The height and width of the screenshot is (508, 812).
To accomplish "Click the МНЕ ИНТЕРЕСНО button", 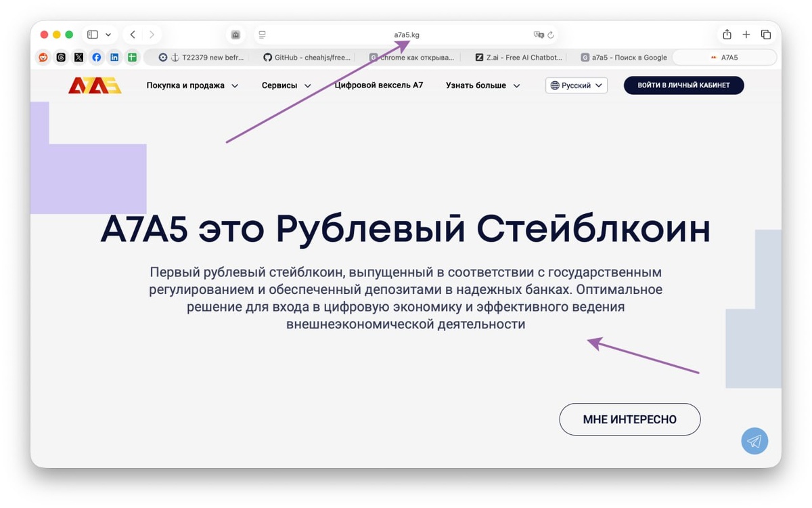I will pyautogui.click(x=629, y=419).
